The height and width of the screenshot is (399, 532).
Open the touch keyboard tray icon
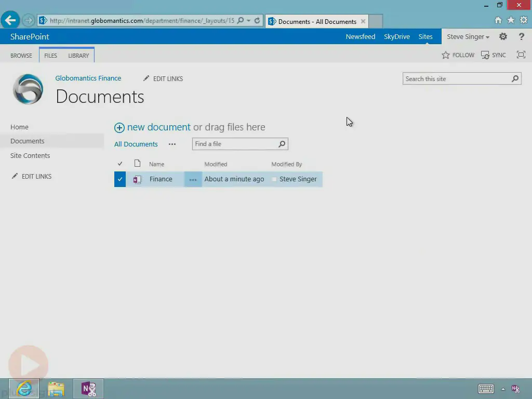tap(486, 389)
